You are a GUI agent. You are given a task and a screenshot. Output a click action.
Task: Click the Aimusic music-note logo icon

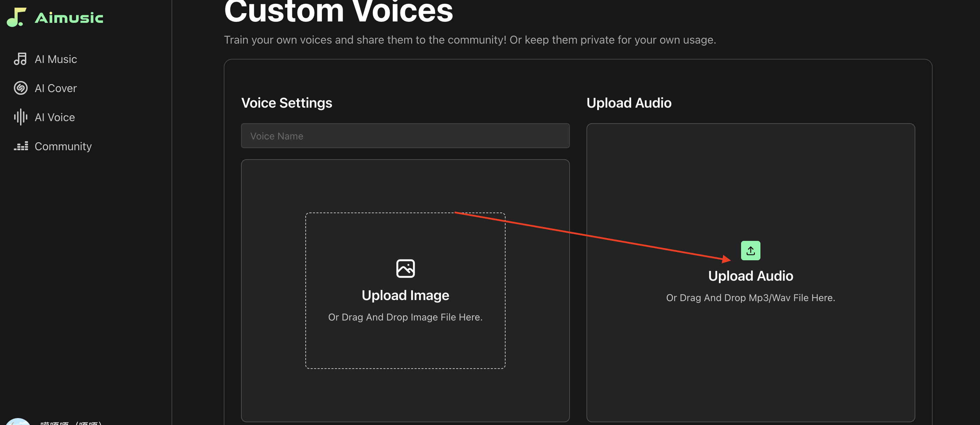16,18
